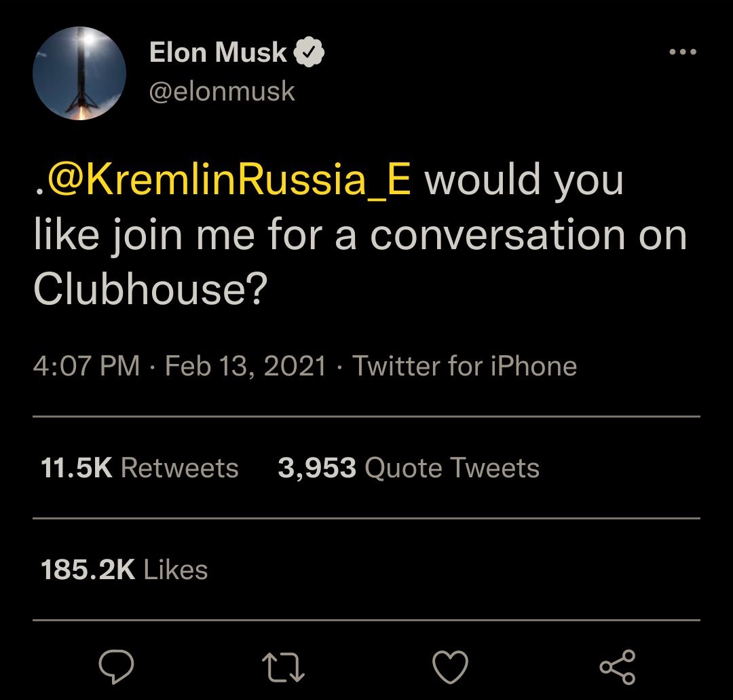Click the Feb 13, 2021 date
Viewport: 733px width, 700px height.
coord(246,367)
